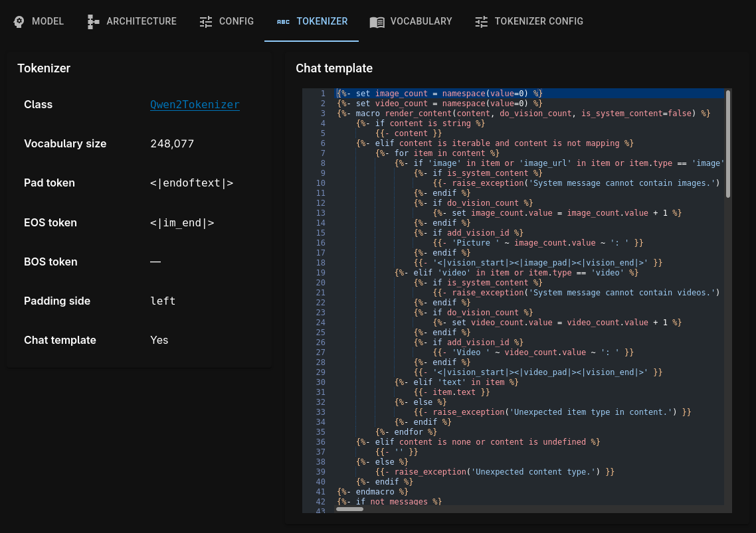Click the 'Unexpected item type in content.' line
This screenshot has width=756, height=533.
(x=552, y=412)
